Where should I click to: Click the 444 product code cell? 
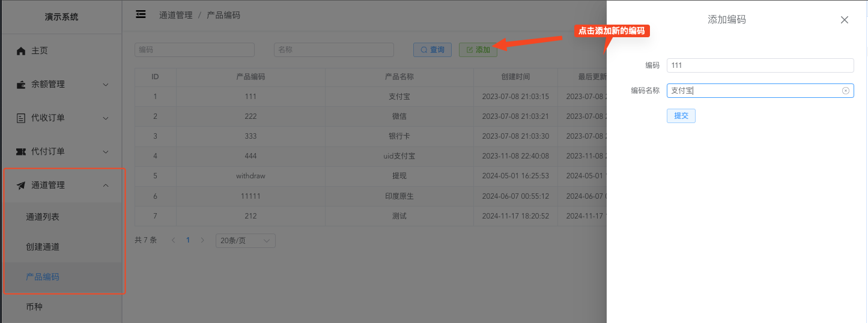251,156
